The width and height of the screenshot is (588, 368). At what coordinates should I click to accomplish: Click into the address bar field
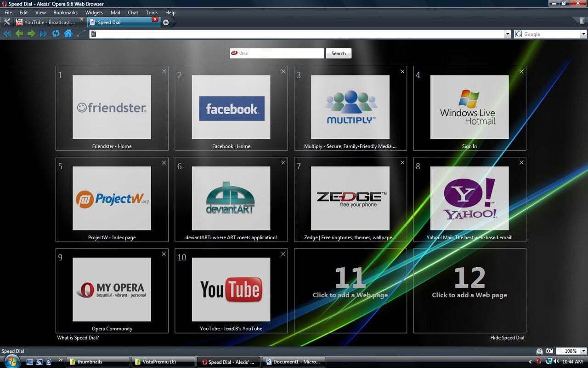[300, 34]
